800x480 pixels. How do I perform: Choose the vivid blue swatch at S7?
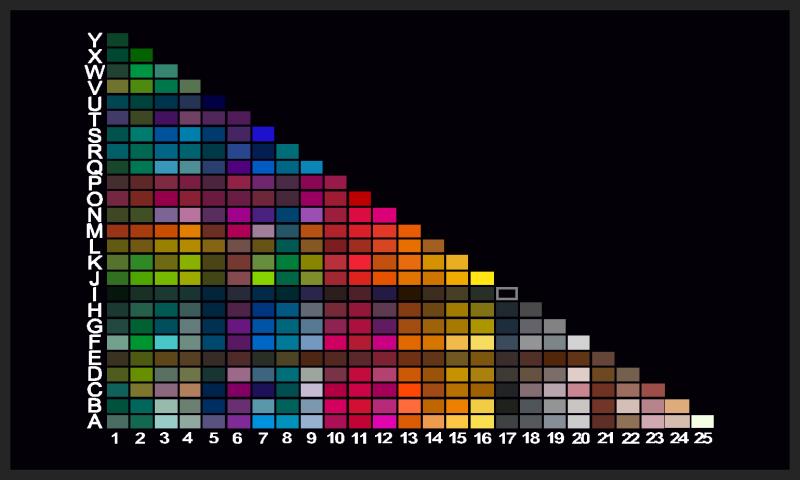coord(263,134)
